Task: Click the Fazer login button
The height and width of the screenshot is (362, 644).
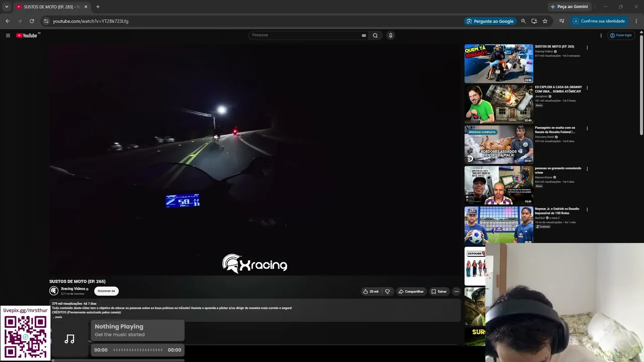Action: [621, 35]
